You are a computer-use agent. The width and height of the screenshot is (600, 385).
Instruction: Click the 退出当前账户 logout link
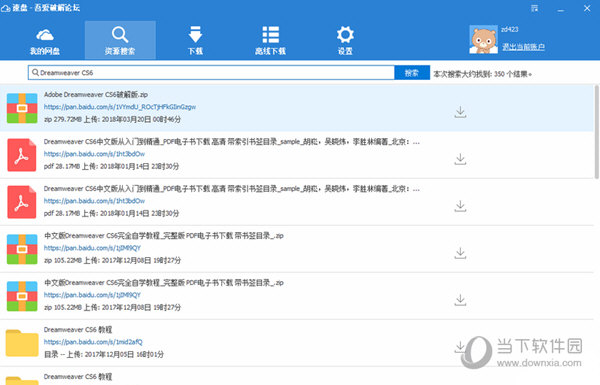tap(523, 47)
